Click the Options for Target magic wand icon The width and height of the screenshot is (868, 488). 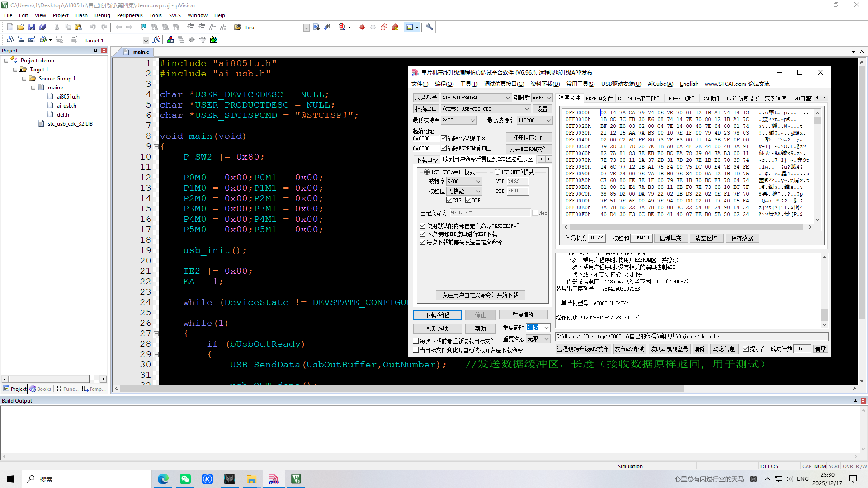(156, 40)
